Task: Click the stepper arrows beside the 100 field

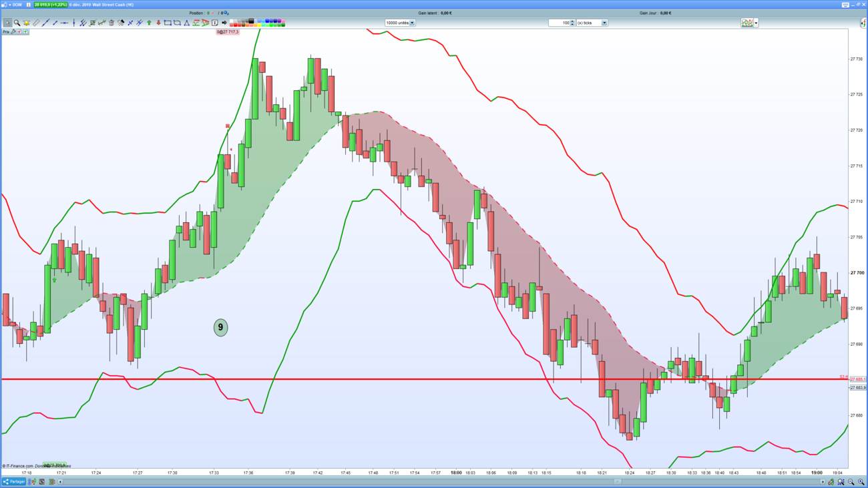Action: 573,23
